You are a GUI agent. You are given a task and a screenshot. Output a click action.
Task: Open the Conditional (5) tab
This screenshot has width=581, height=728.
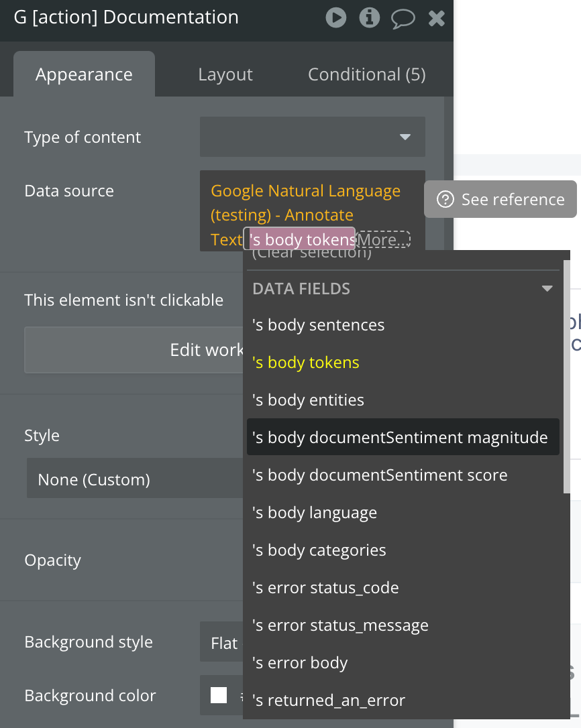point(367,74)
